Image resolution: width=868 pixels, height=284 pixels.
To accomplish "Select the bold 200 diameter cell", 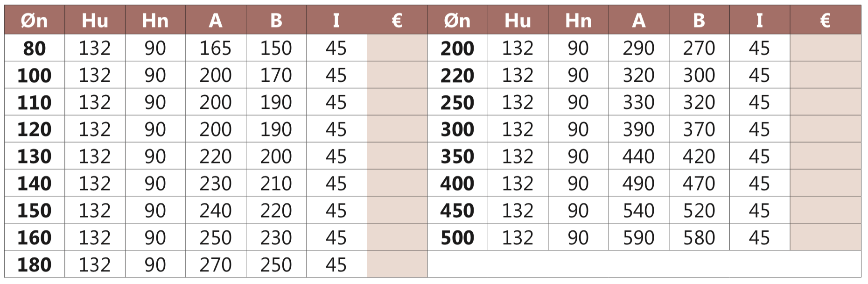I will pos(457,48).
